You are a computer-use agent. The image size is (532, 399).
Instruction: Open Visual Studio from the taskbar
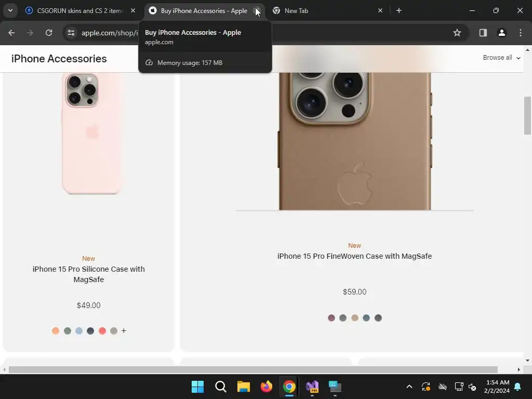point(312,387)
